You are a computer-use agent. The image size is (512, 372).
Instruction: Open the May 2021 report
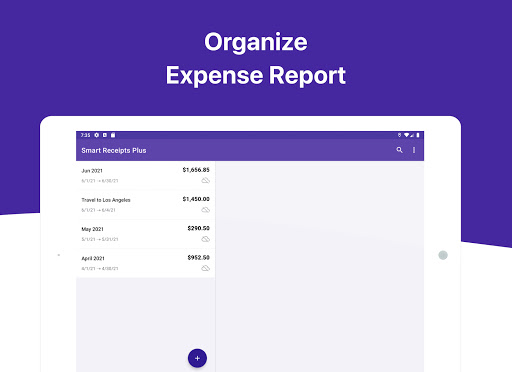click(x=146, y=234)
